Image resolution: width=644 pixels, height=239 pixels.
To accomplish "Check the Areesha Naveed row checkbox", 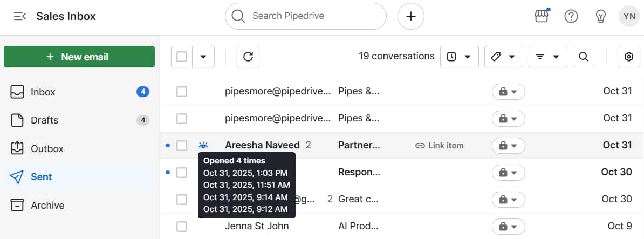I will [182, 145].
